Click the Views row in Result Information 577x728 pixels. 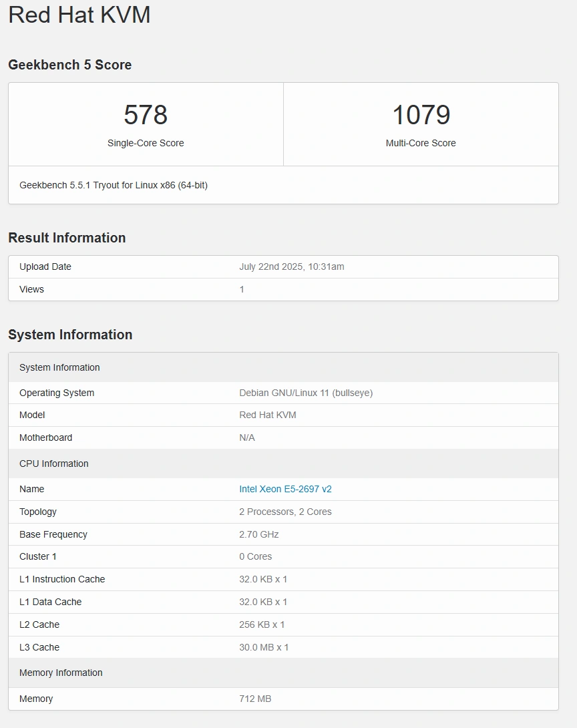pos(283,289)
